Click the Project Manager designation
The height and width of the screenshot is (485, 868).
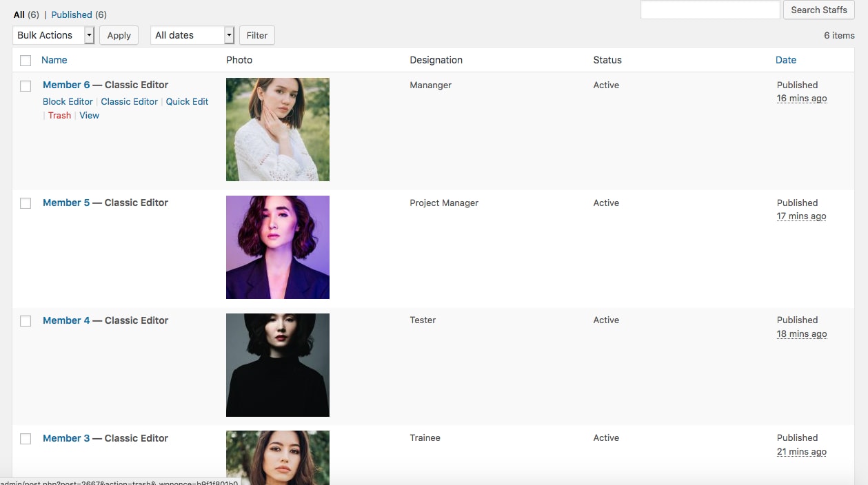(x=444, y=203)
